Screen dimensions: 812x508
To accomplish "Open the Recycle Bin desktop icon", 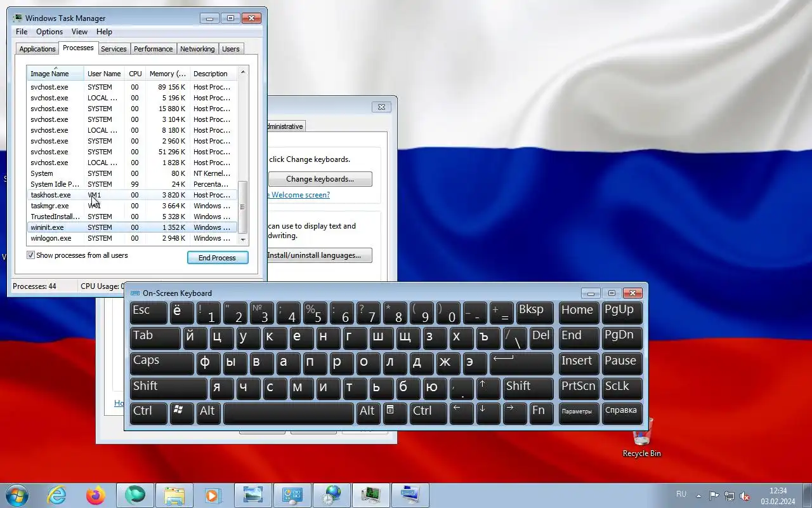I will click(x=641, y=438).
